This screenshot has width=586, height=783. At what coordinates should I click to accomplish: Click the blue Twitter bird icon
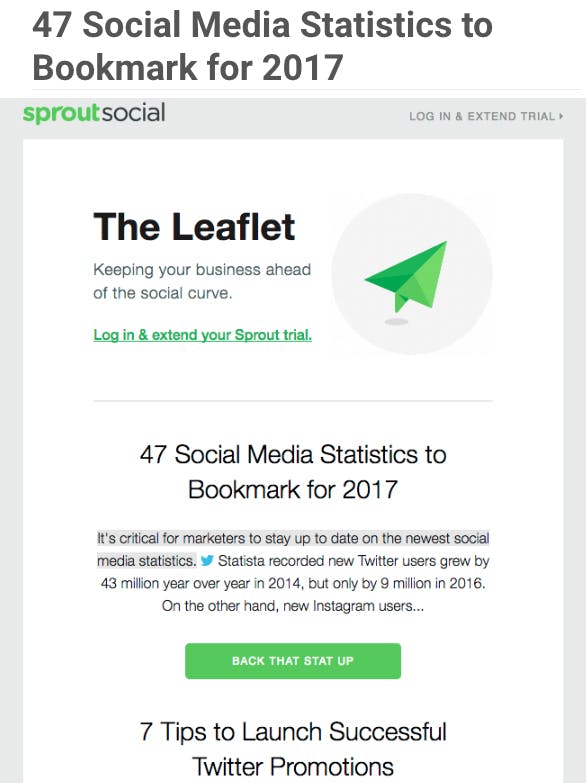207,561
